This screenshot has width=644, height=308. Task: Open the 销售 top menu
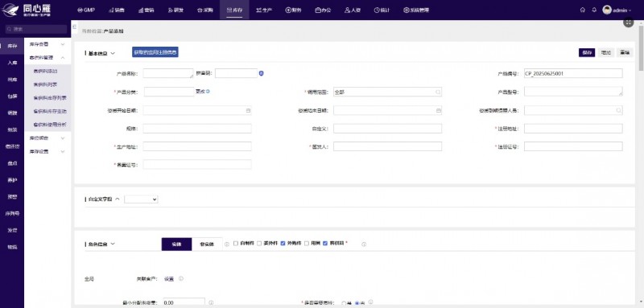click(x=117, y=10)
